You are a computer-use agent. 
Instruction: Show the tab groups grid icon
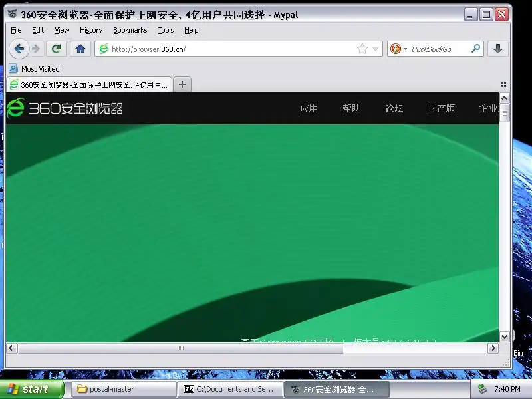point(503,84)
